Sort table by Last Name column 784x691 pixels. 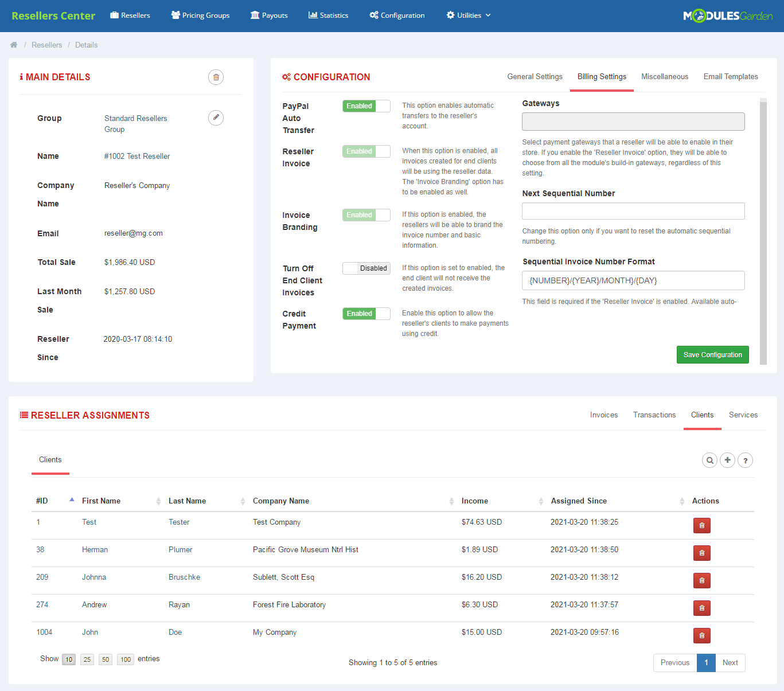click(206, 501)
